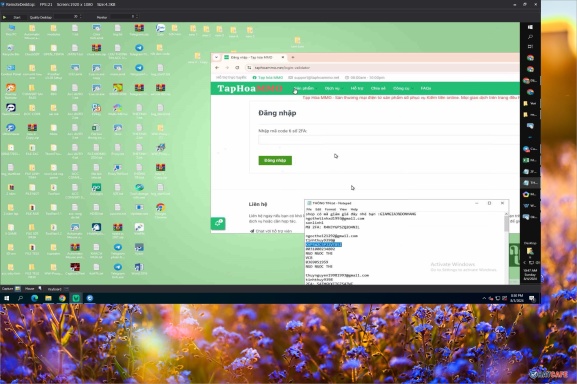
Task: Click the green Start play icon in RemoteDesktop
Action: pyautogui.click(x=4, y=17)
